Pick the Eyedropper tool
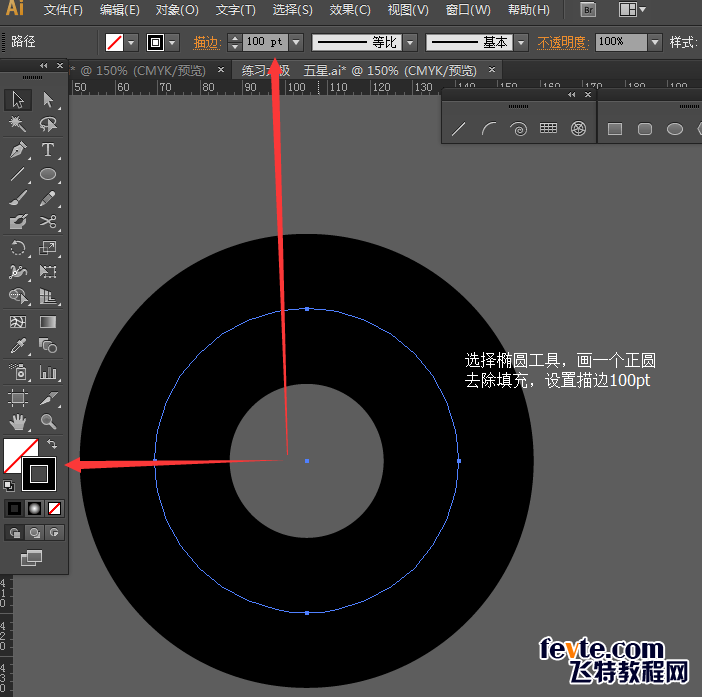The height and width of the screenshot is (697, 702). [x=18, y=346]
